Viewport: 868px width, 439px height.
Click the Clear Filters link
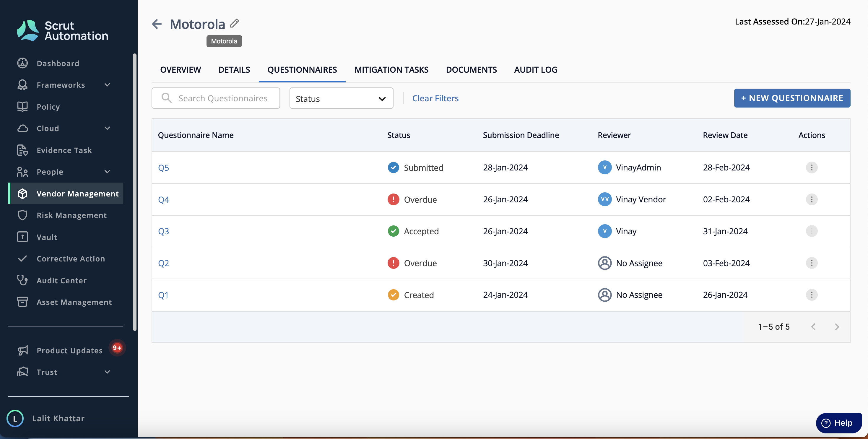coord(435,98)
